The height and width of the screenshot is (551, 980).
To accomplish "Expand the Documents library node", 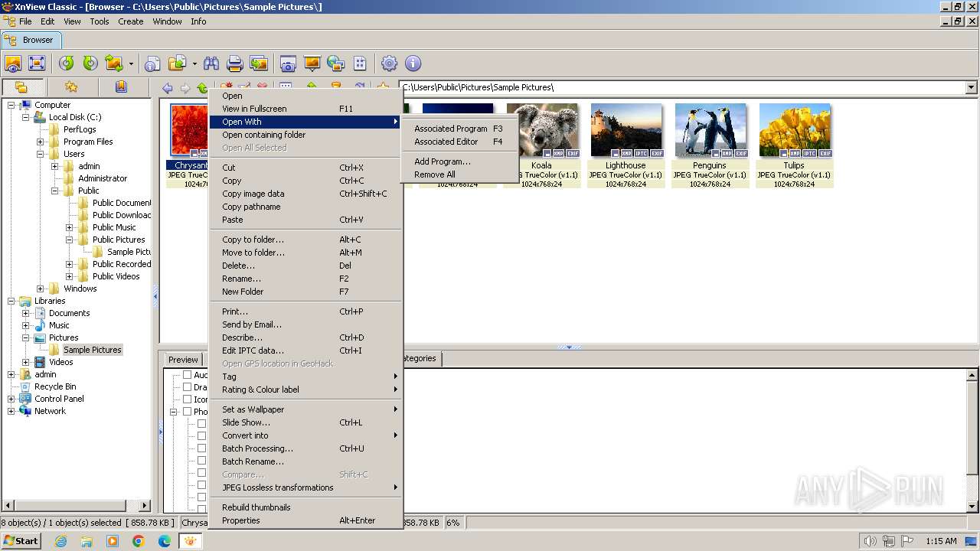I will point(26,313).
